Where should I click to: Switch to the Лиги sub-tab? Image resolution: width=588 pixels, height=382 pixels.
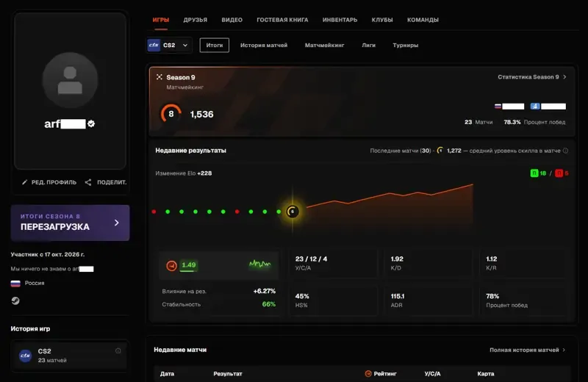[x=368, y=45]
